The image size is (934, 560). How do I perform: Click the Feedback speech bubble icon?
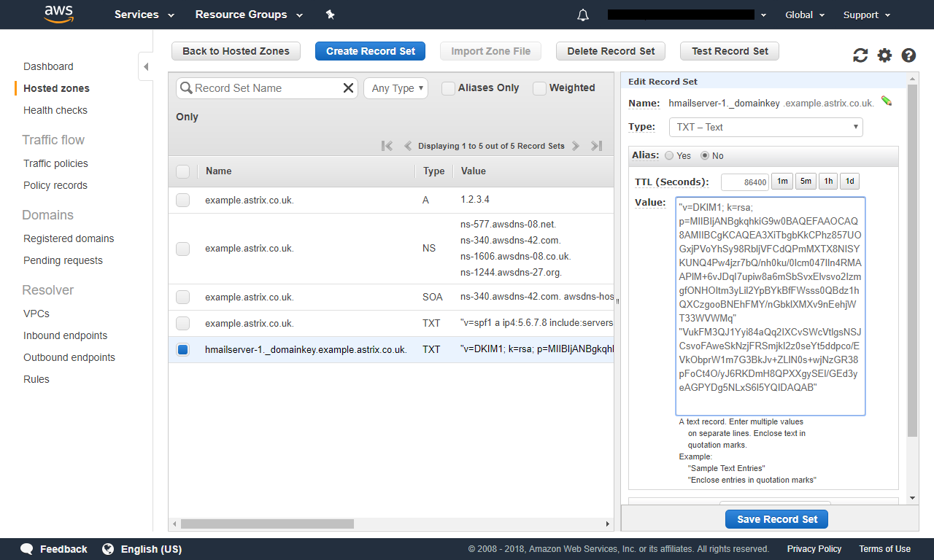coord(27,549)
